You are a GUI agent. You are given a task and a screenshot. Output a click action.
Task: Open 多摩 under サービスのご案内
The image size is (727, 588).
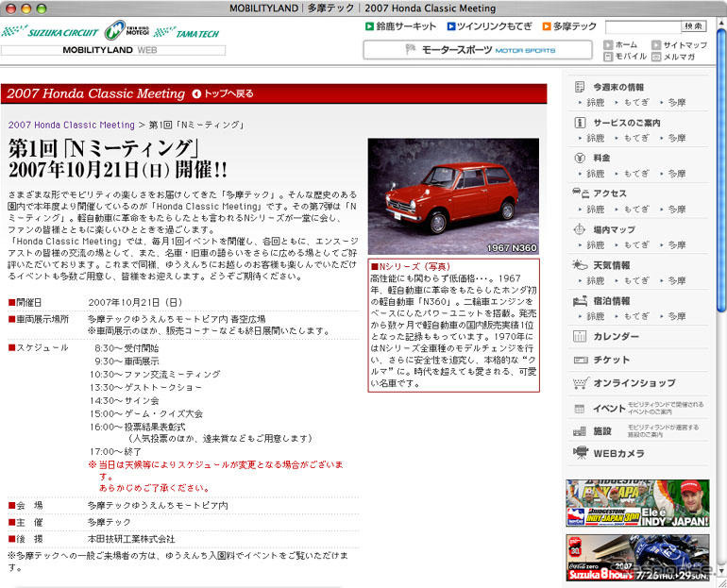676,138
